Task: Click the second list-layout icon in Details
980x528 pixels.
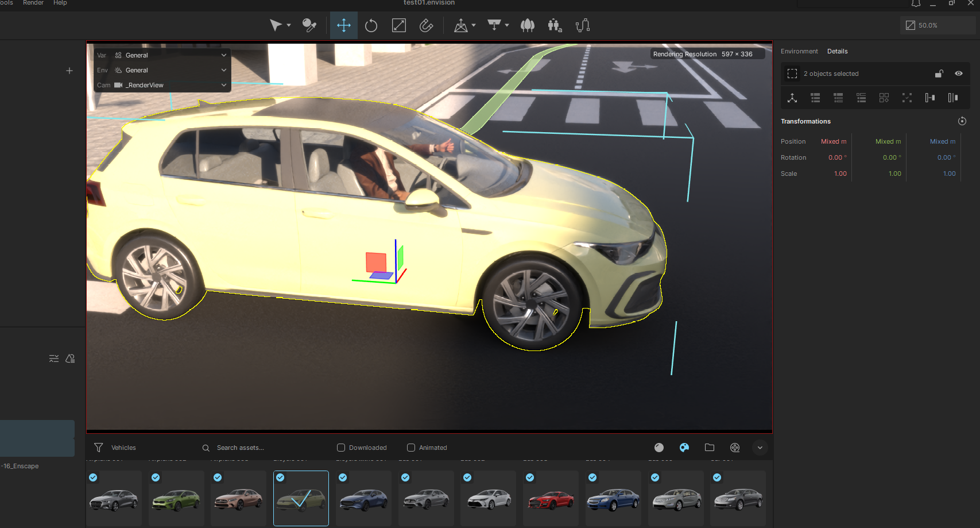Action: (x=838, y=98)
